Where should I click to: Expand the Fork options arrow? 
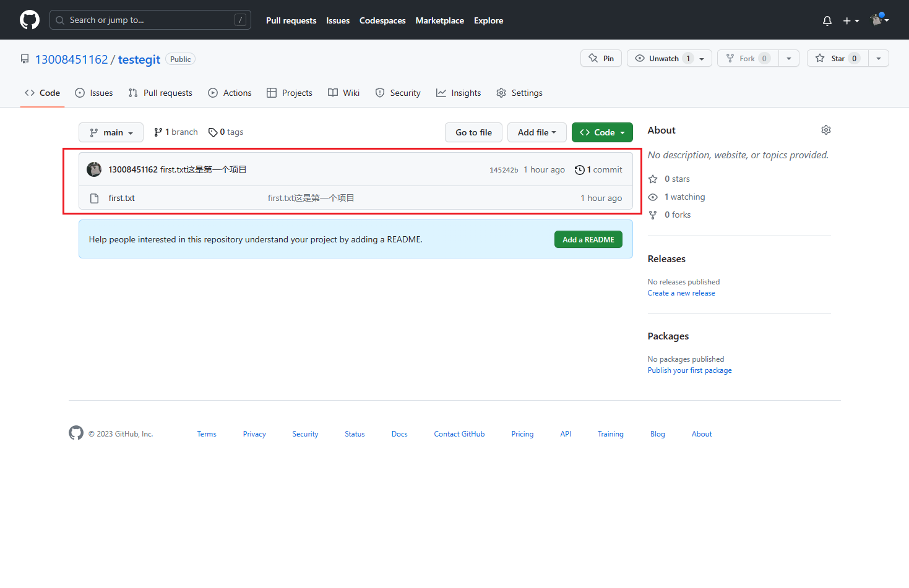pos(789,58)
